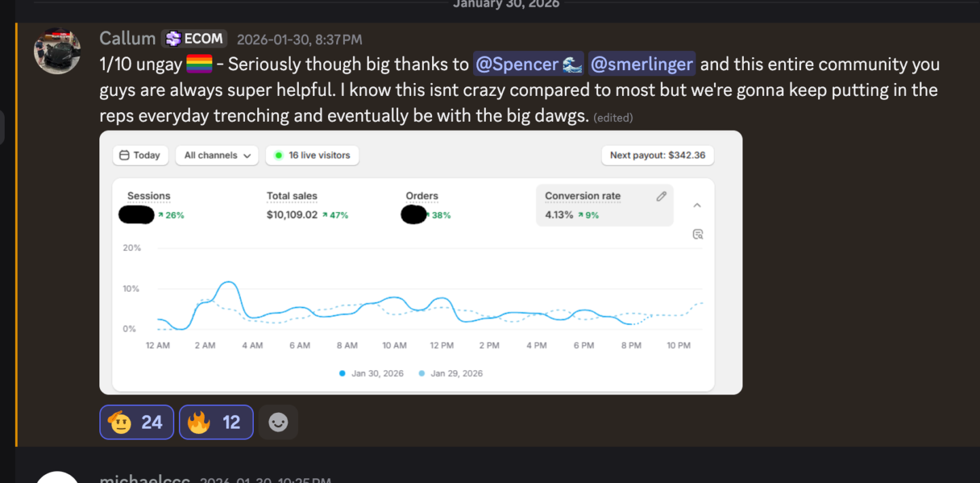
Task: Open the @smerlinger mention
Action: pos(641,65)
